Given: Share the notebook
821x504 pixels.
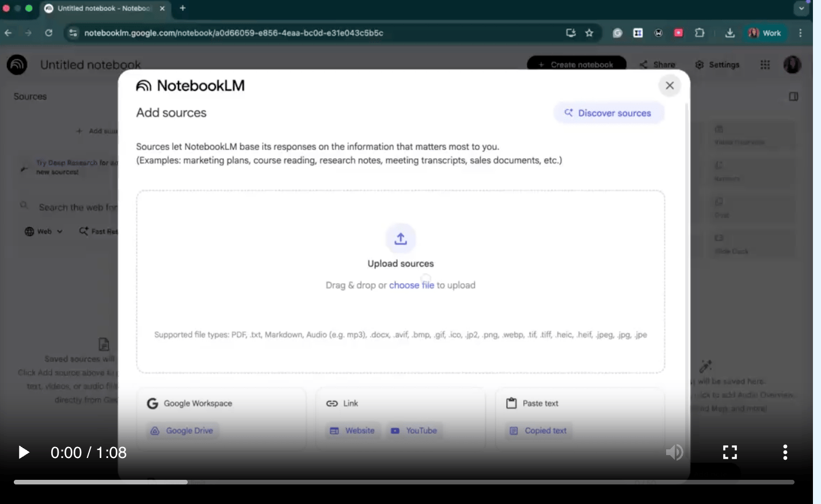Looking at the screenshot, I should 657,64.
